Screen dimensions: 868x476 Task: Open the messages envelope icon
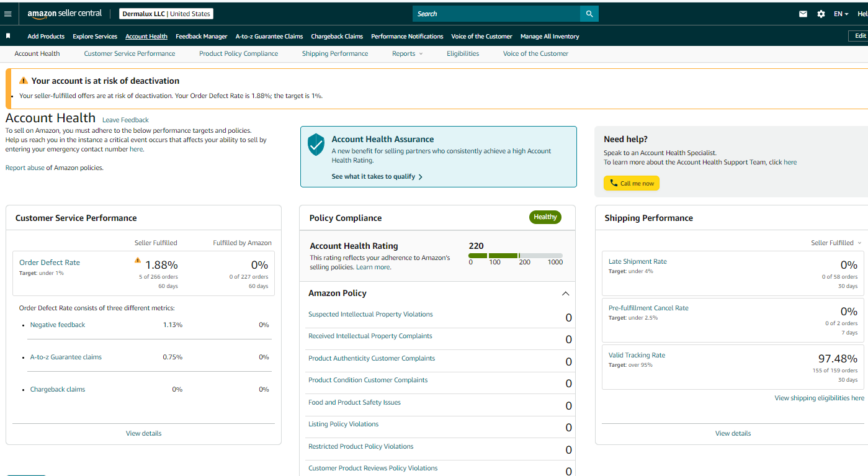point(803,14)
